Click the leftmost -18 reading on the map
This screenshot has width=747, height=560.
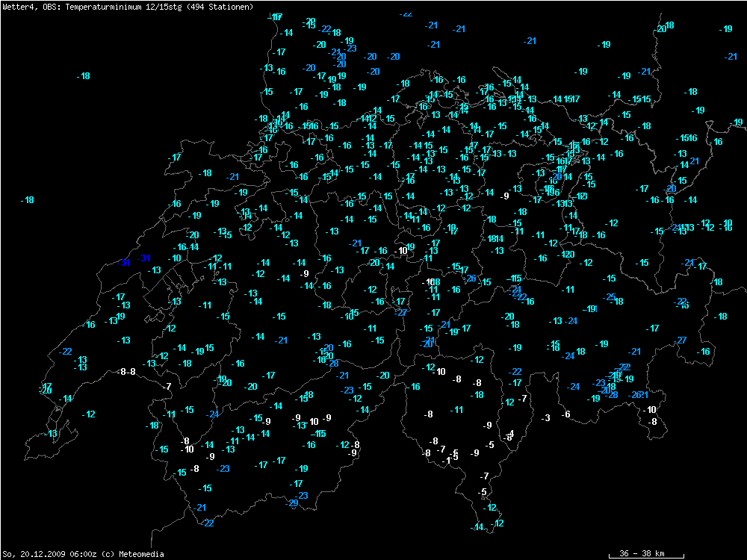click(27, 200)
